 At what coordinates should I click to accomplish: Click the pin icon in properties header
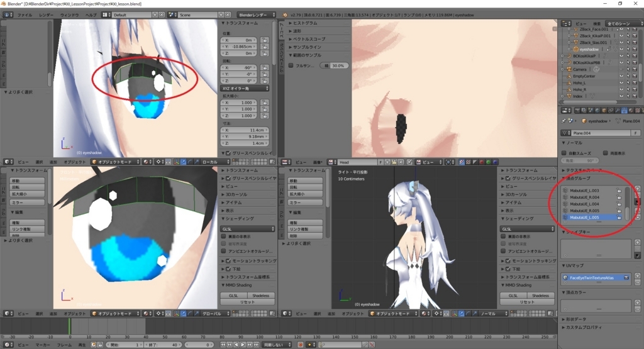coord(564,121)
